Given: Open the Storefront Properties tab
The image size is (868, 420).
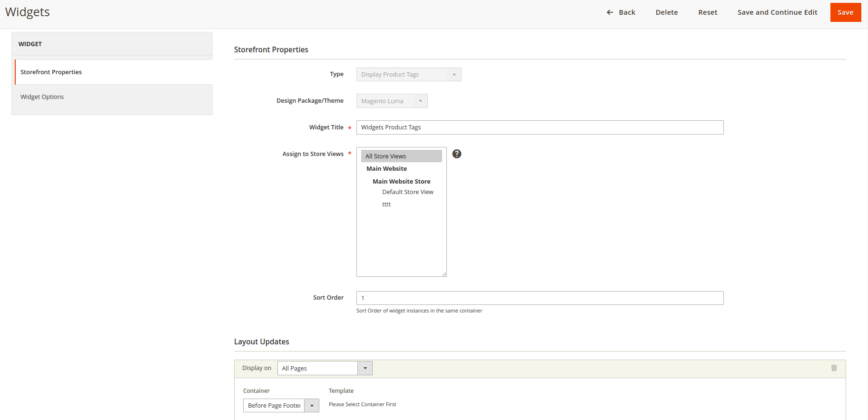Looking at the screenshot, I should tap(51, 72).
